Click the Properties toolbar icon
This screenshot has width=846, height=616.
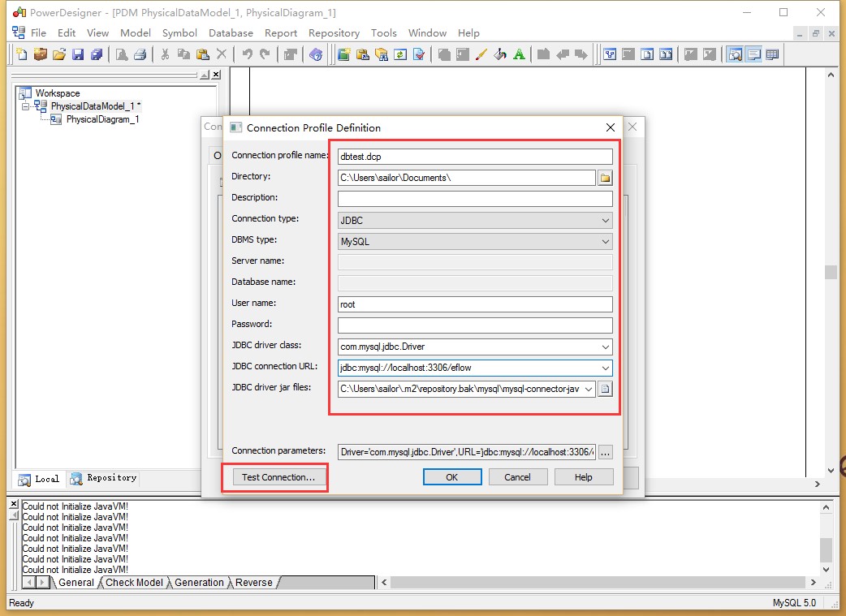point(291,54)
